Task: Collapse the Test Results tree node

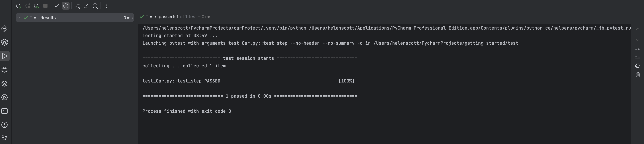Action: (18, 18)
